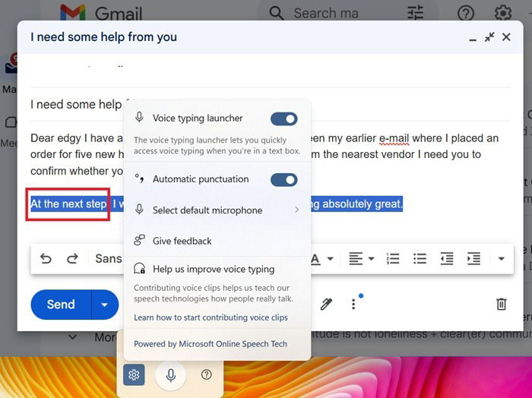The height and width of the screenshot is (398, 532).
Task: Toggle the Voice typing launcher switch
Action: coord(284,119)
